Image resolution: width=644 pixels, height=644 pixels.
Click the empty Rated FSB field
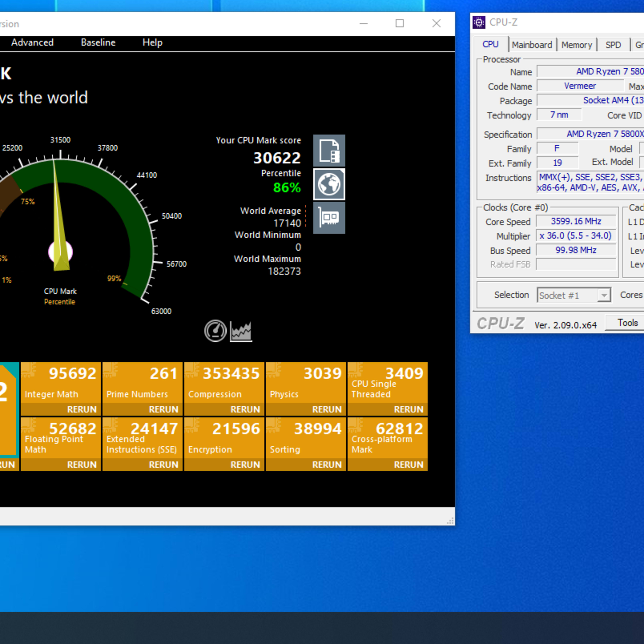coord(576,264)
